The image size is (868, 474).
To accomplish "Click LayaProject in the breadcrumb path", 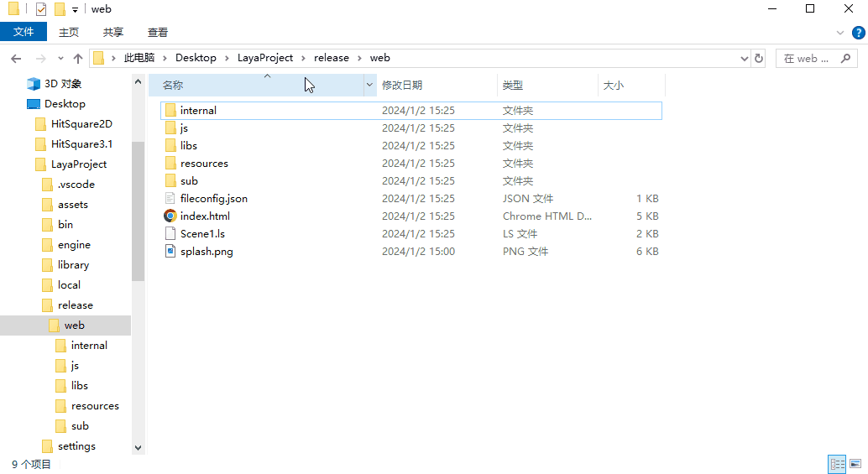I will tap(265, 58).
